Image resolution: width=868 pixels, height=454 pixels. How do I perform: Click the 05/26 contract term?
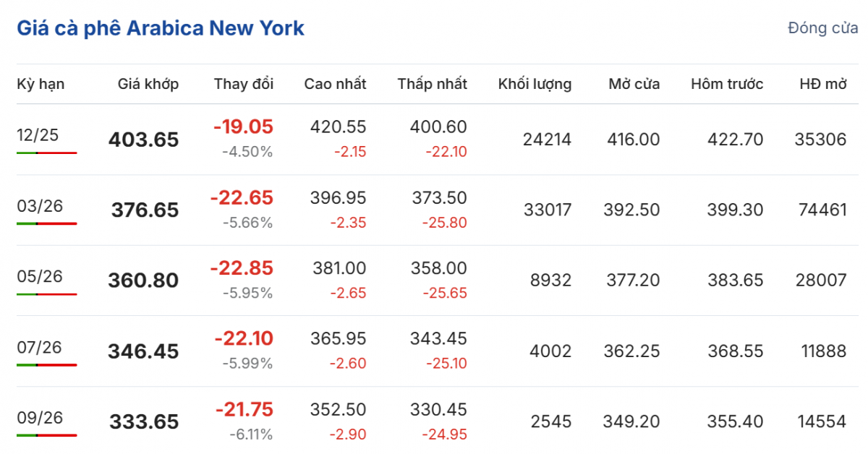(x=40, y=276)
